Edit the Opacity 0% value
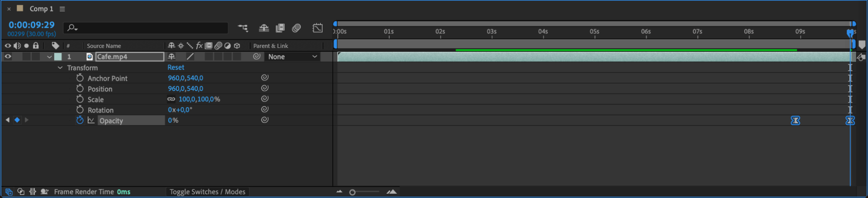Image resolution: width=868 pixels, height=198 pixels. 173,120
